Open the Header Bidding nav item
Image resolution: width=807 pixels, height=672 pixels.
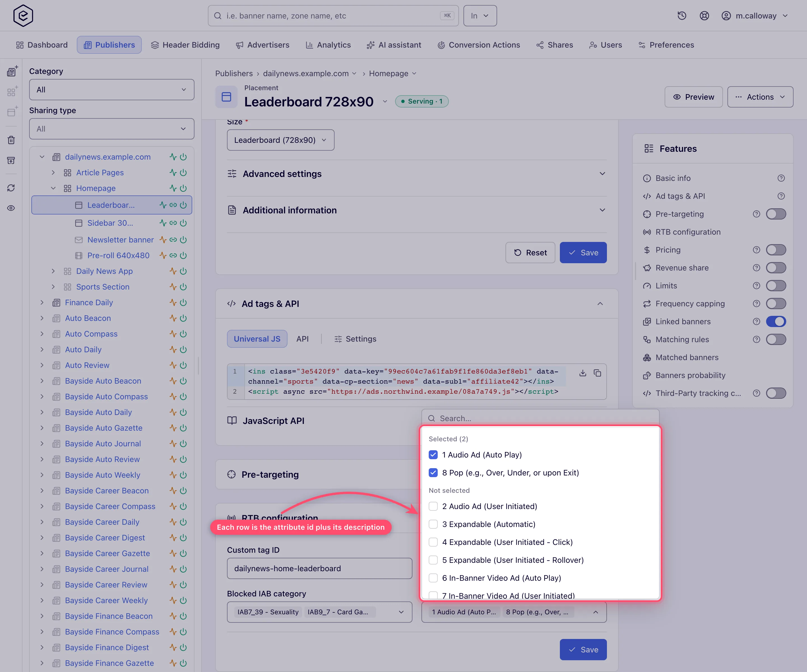[x=185, y=45]
